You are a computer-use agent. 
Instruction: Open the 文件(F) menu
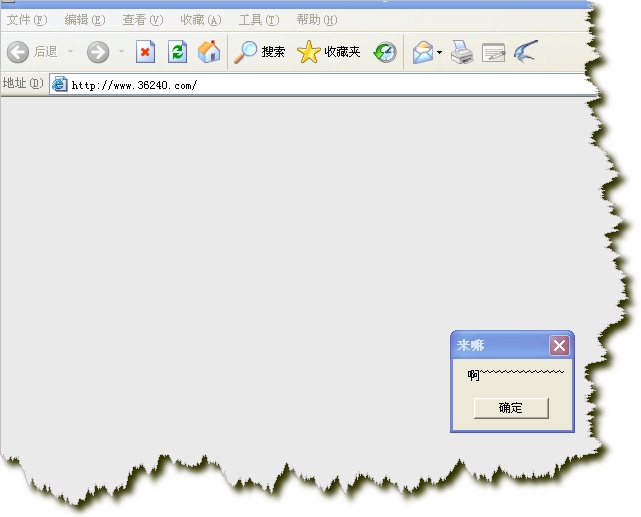click(27, 20)
